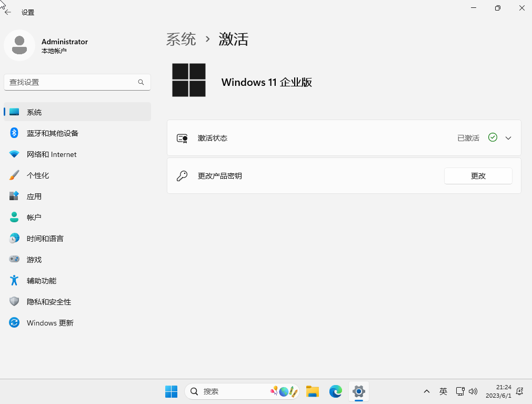Open 应用 settings
This screenshot has height=404, width=532.
pos(77,196)
